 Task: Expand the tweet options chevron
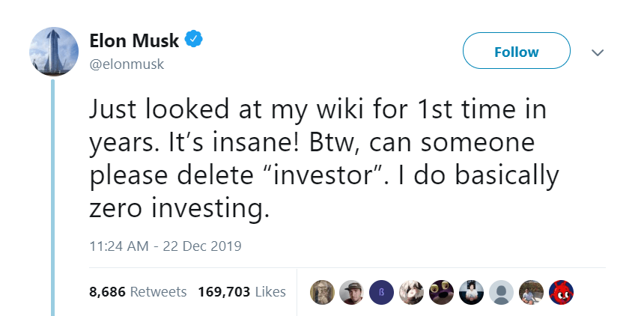pos(597,52)
